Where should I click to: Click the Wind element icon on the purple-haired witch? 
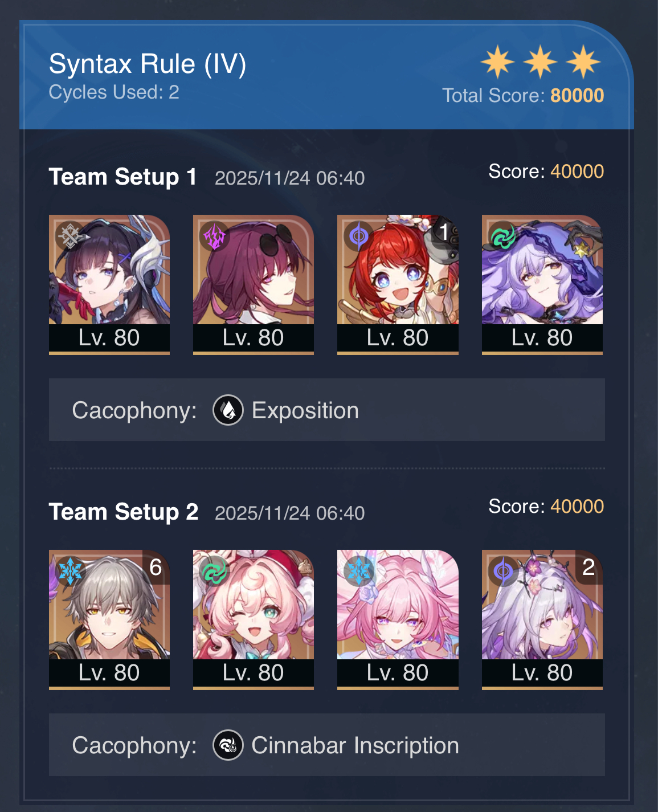click(x=503, y=235)
